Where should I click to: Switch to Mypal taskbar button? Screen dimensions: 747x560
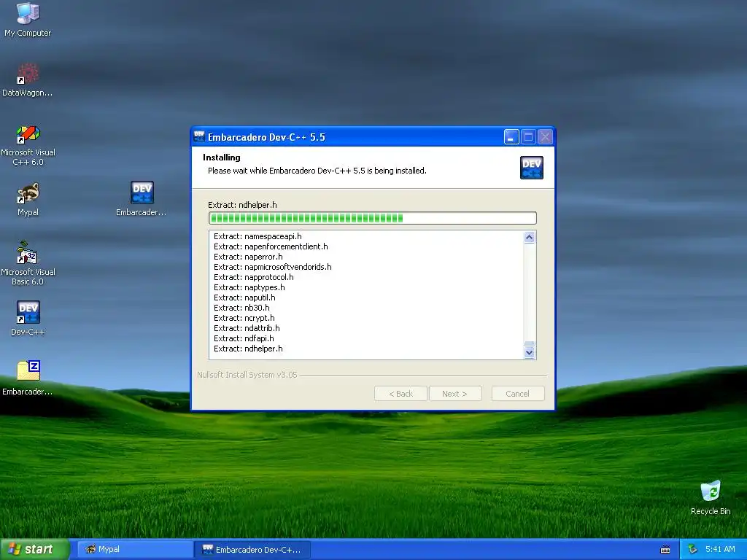(134, 549)
